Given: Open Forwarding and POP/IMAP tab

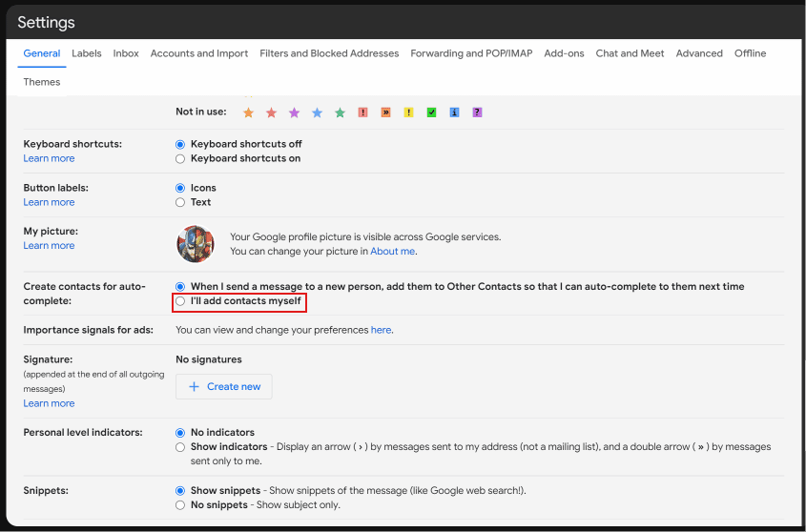Looking at the screenshot, I should click(471, 53).
